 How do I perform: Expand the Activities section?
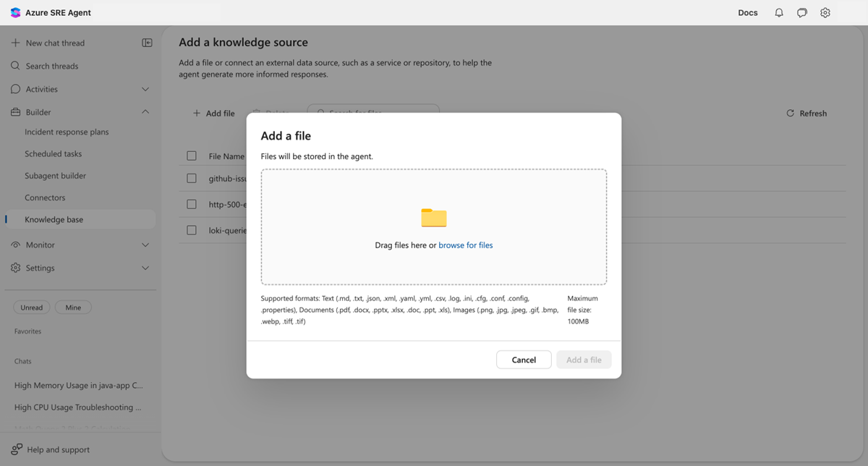point(144,88)
